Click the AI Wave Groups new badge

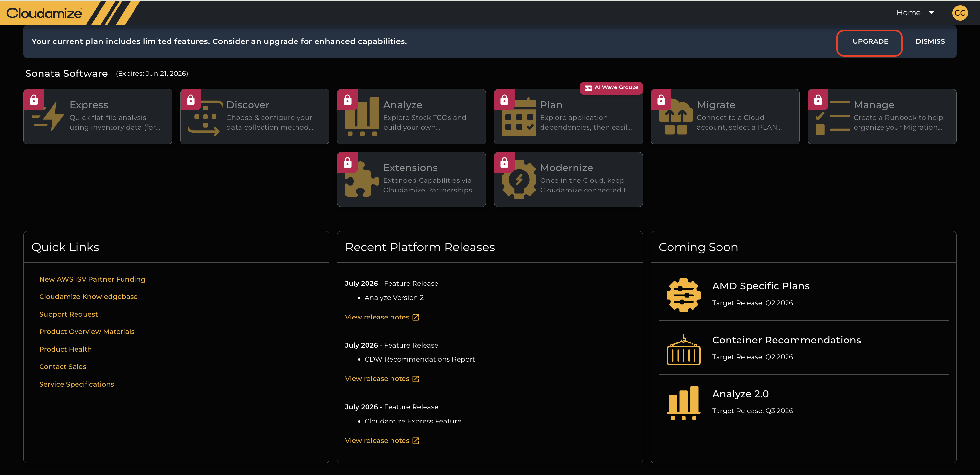coord(611,88)
